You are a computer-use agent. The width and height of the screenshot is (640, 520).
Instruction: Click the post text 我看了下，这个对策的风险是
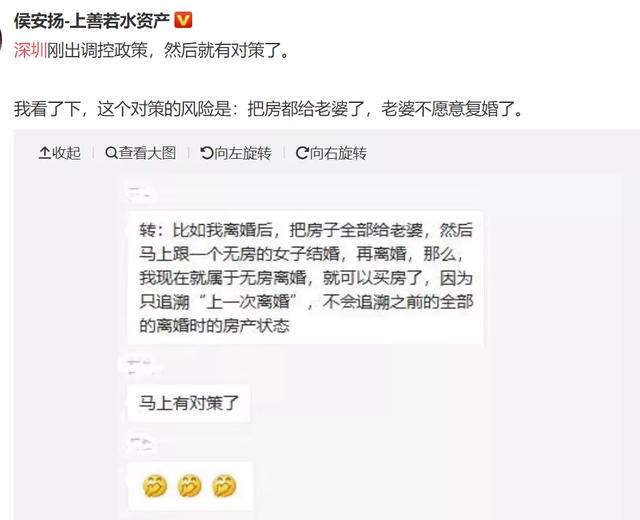click(125, 109)
